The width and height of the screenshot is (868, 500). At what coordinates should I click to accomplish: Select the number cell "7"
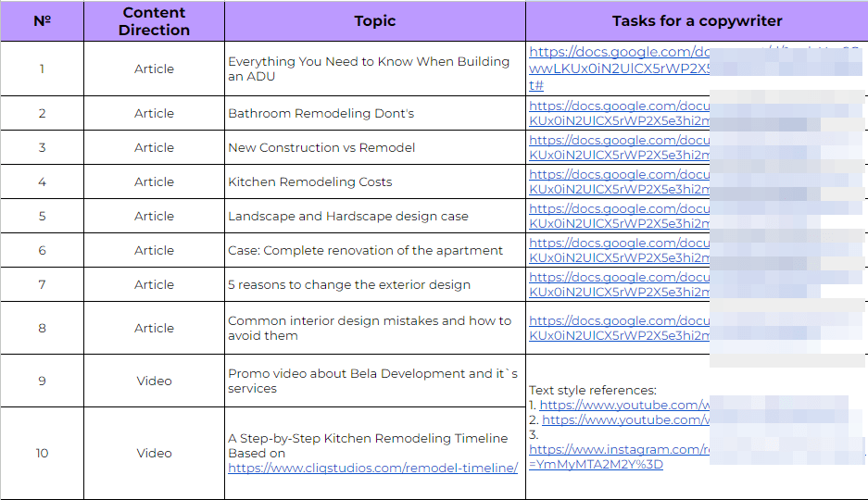click(x=42, y=285)
